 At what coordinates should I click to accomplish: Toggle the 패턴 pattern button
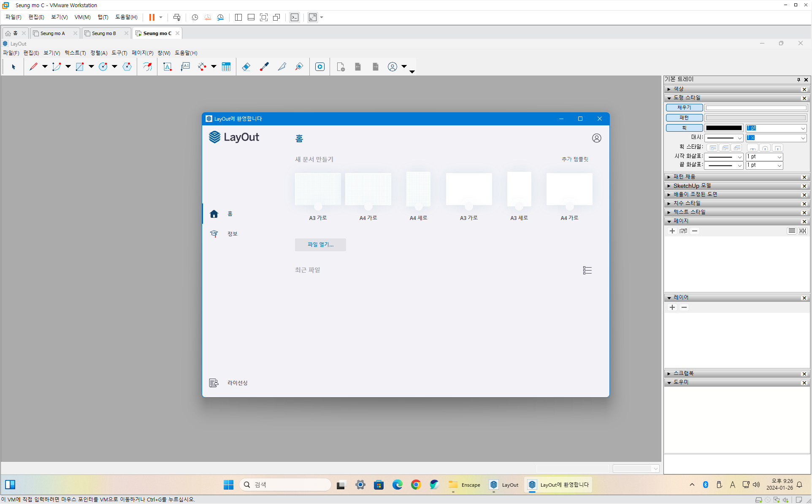tap(684, 118)
